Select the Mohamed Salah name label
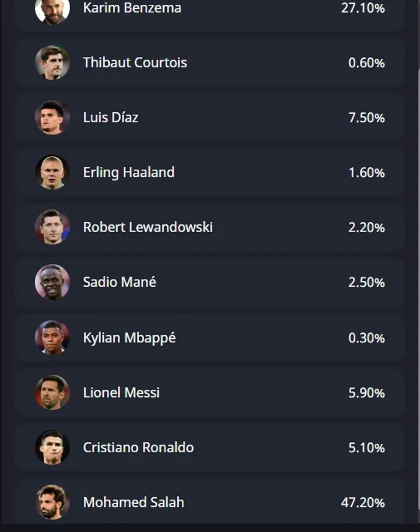Image resolution: width=420 pixels, height=532 pixels. (134, 503)
